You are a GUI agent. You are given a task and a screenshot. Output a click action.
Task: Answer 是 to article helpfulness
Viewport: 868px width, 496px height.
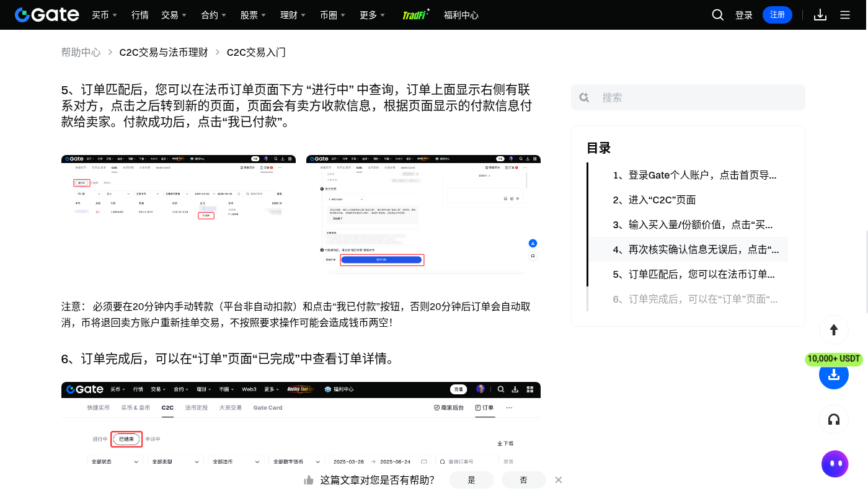pyautogui.click(x=472, y=480)
